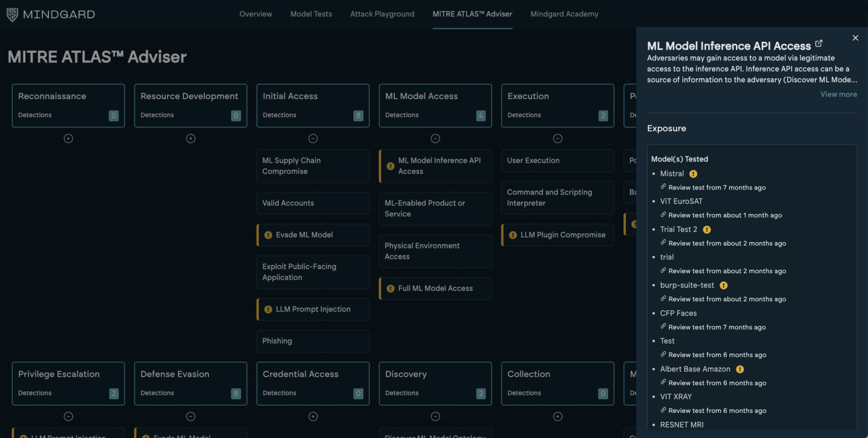Close the ML Model Inference API panel
The image size is (868, 438).
pos(855,38)
